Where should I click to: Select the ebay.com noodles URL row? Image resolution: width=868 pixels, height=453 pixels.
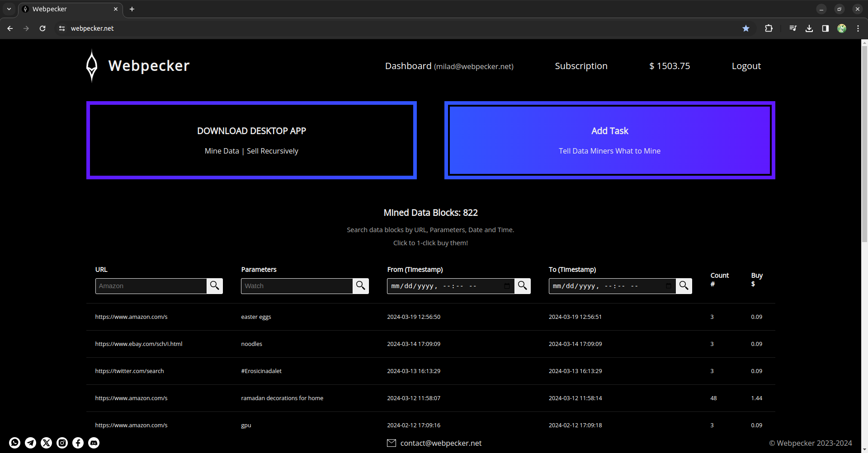coord(430,344)
